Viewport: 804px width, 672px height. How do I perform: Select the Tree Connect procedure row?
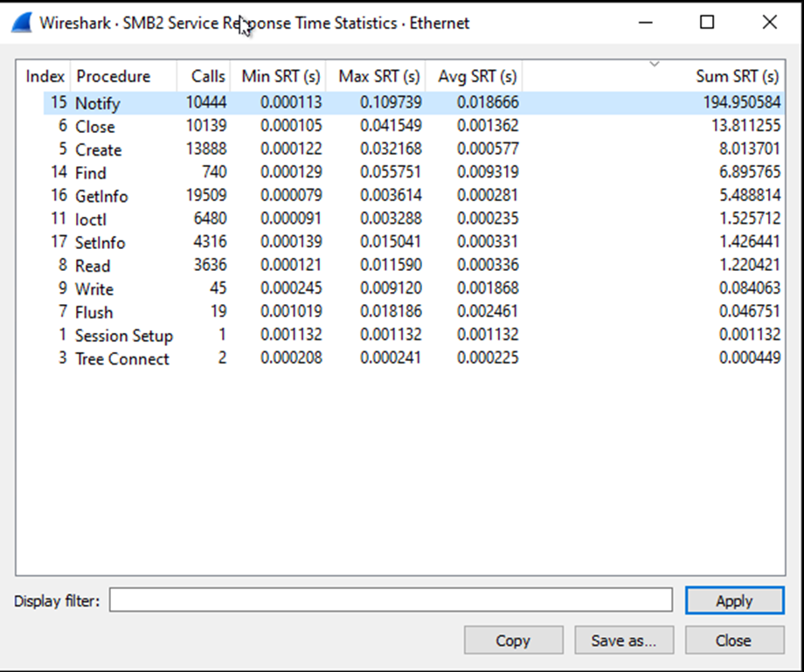[413, 357]
